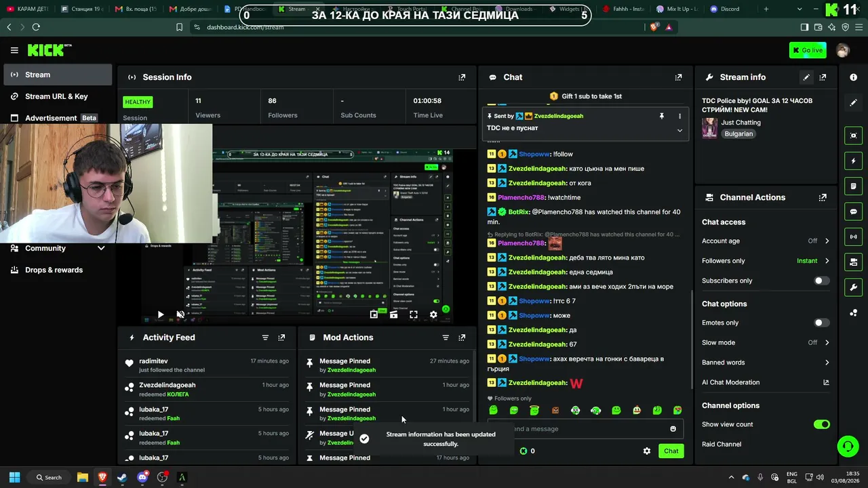Pop out the Mod Actions panel
Viewport: 868px width, 488px height.
[x=462, y=338]
